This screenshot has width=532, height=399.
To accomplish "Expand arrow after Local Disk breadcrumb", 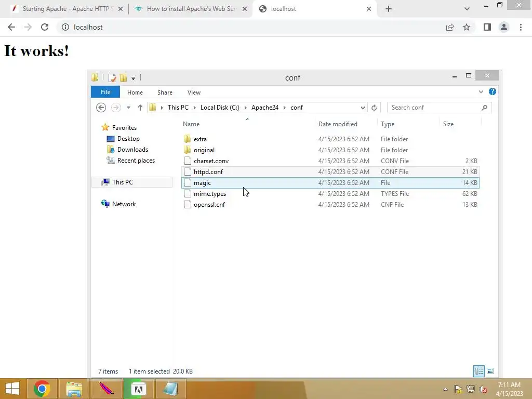I will click(x=245, y=108).
